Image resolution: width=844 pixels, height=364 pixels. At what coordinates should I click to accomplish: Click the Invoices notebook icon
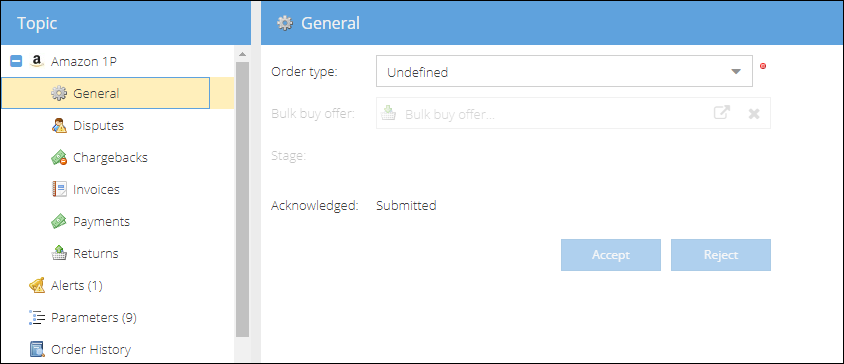59,190
